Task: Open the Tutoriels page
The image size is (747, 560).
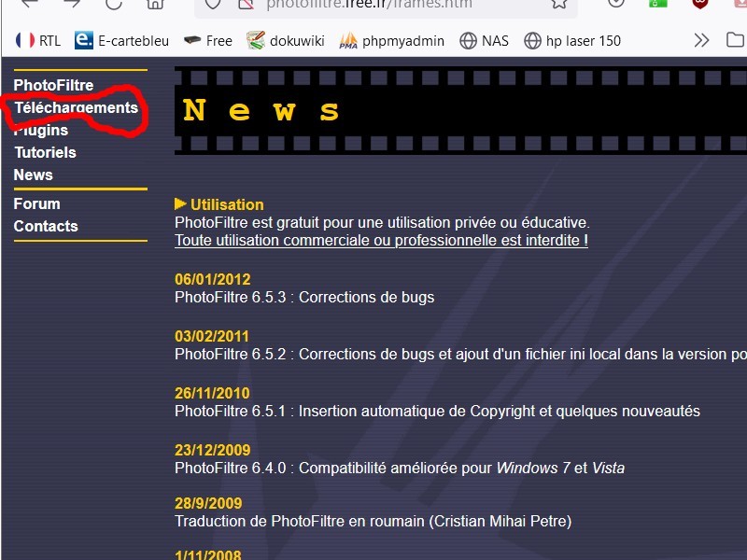Action: click(x=45, y=152)
